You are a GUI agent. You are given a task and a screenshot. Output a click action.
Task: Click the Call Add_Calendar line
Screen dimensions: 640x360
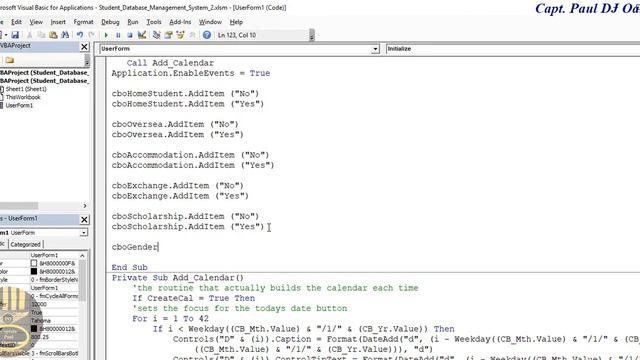(x=170, y=63)
